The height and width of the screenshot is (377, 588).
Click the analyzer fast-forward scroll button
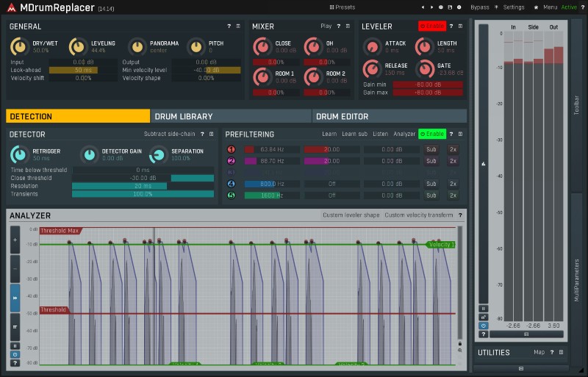click(x=15, y=298)
